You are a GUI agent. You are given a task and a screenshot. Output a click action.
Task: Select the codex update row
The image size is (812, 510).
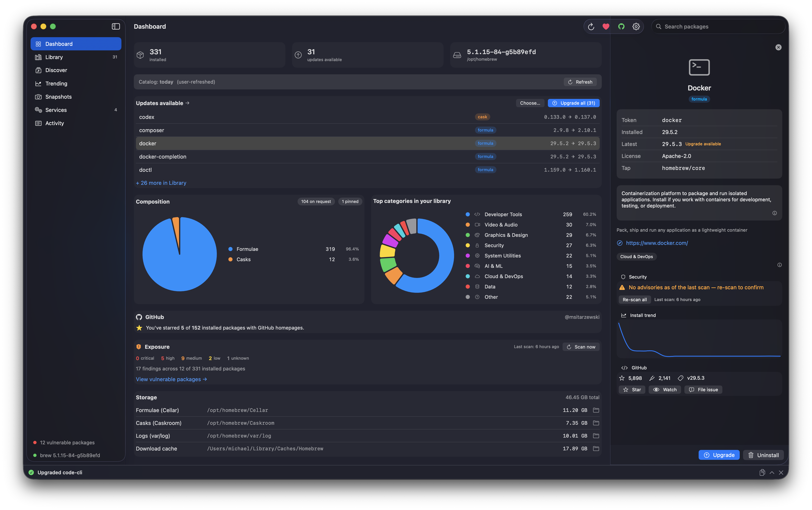pyautogui.click(x=368, y=117)
